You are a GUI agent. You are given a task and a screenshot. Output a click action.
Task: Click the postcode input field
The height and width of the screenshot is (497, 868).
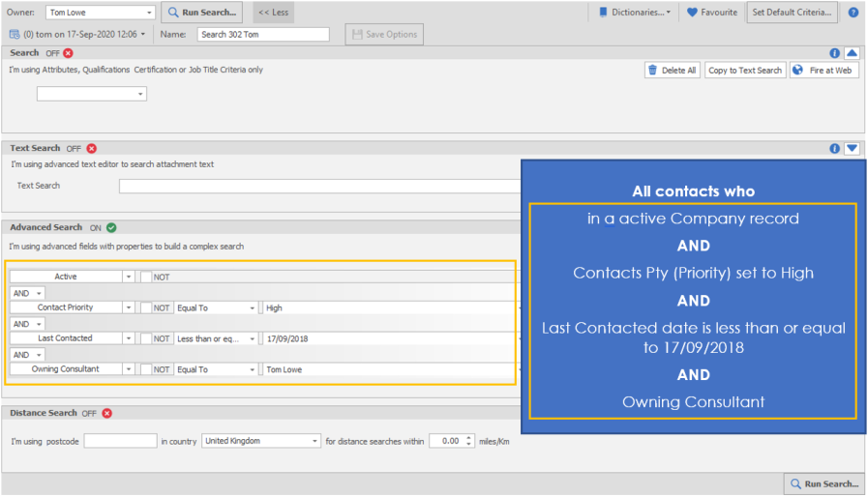[120, 441]
